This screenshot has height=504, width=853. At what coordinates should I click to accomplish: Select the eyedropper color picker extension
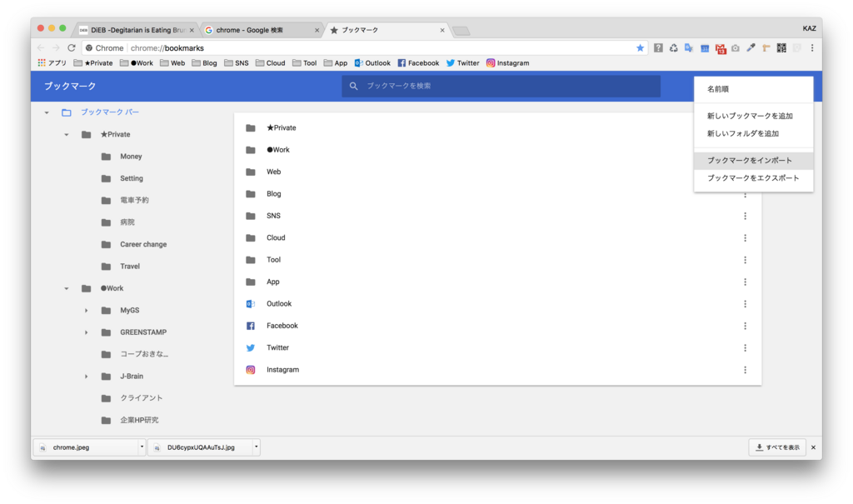coord(751,47)
